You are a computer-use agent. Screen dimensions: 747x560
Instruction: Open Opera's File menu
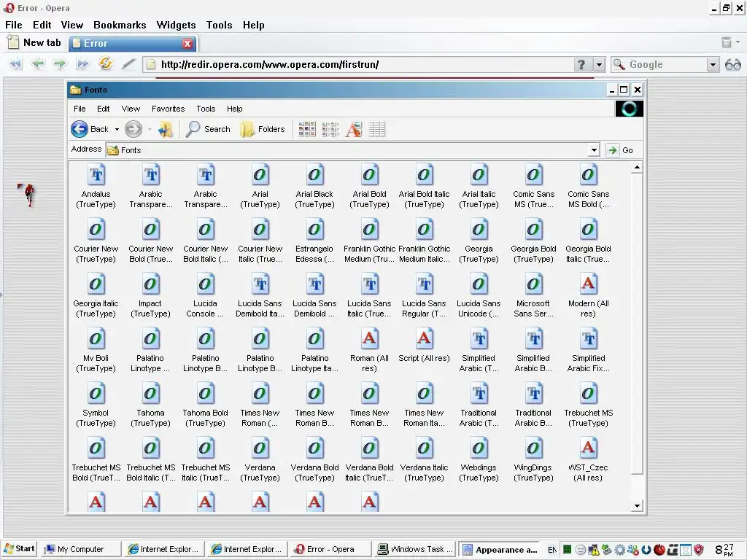(x=14, y=25)
